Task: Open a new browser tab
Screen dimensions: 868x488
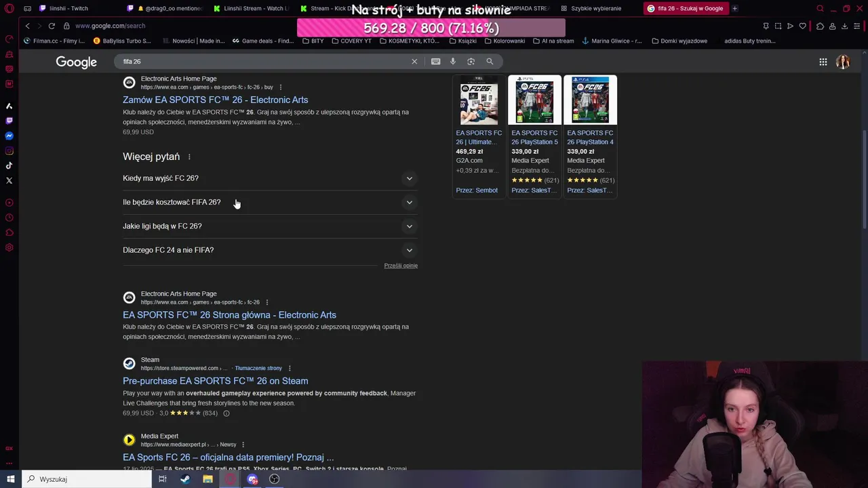Action: coord(734,9)
